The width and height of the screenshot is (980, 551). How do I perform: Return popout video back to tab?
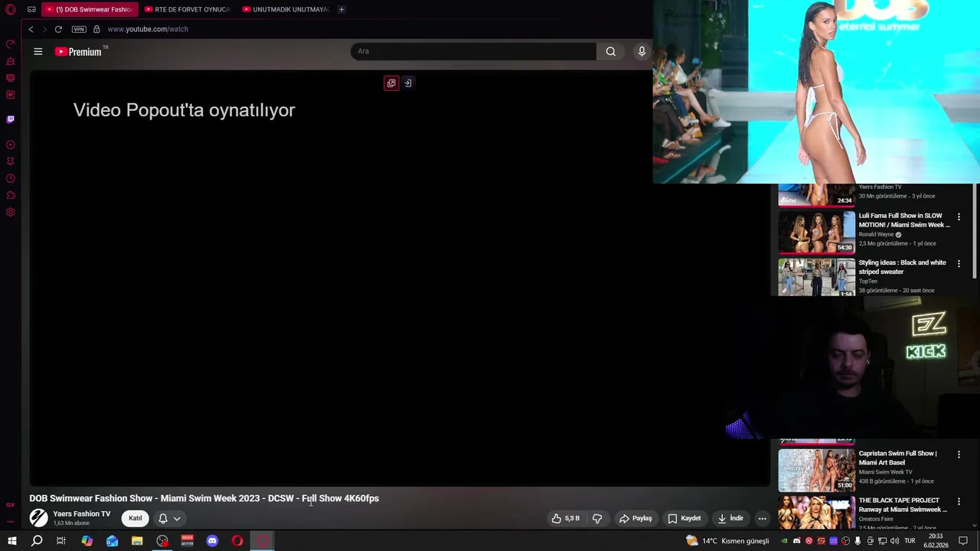click(408, 83)
